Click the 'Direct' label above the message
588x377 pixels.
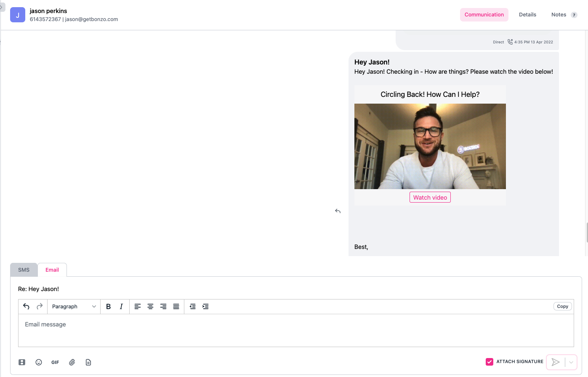click(498, 42)
